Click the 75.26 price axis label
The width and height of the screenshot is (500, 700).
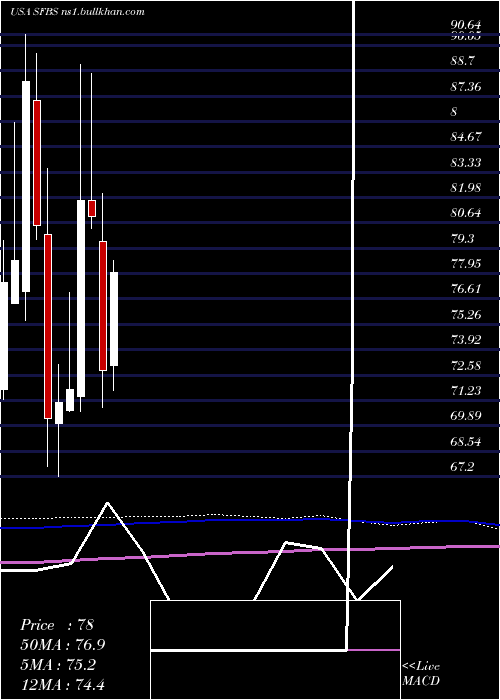[x=466, y=315]
